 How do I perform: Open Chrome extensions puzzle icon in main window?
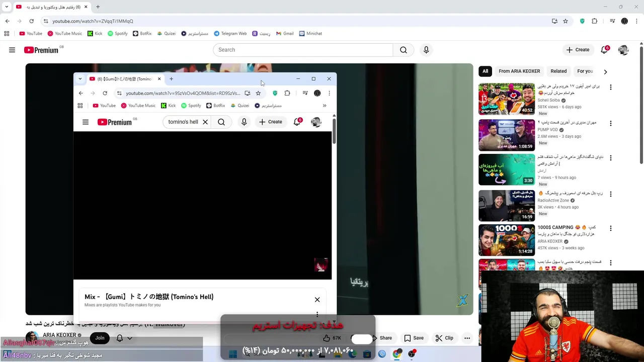point(595,21)
